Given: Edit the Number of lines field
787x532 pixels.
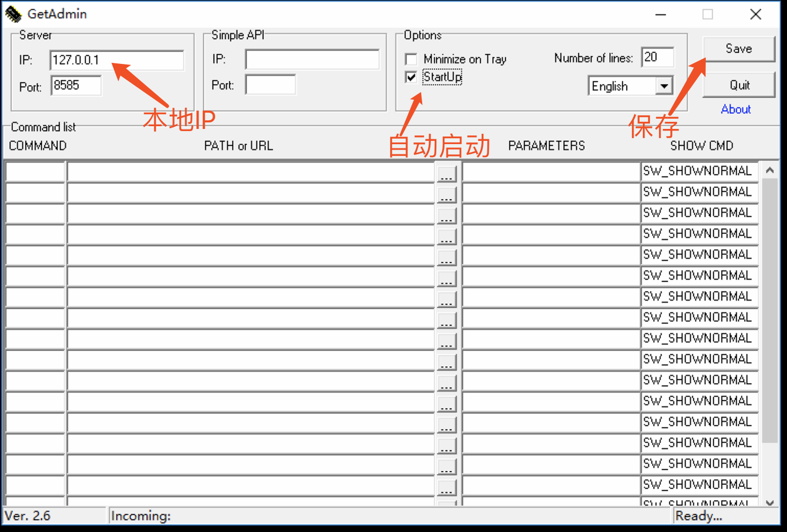Looking at the screenshot, I should [657, 57].
